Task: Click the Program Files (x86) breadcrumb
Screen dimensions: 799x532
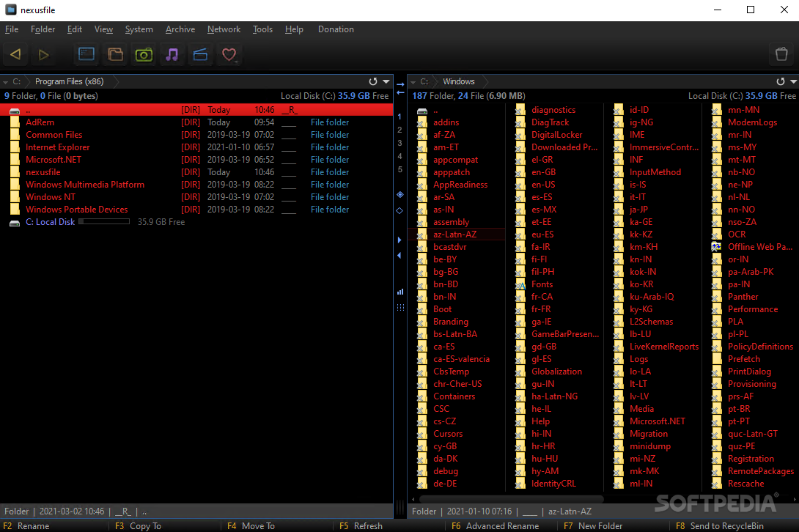Action: (70, 81)
